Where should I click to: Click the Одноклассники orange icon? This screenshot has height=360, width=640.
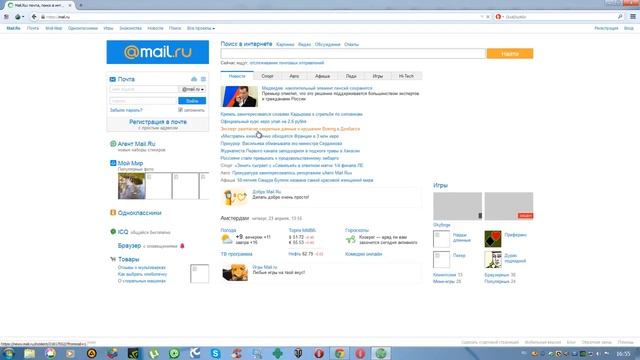pyautogui.click(x=113, y=213)
